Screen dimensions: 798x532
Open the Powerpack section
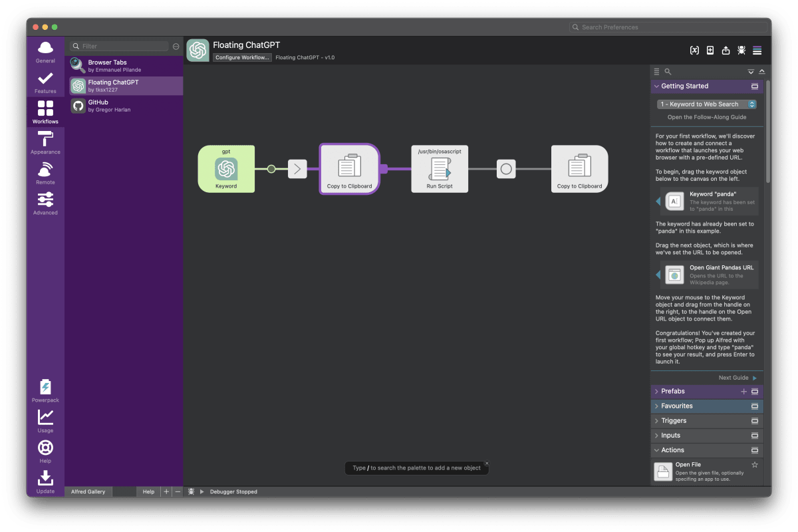pos(45,391)
